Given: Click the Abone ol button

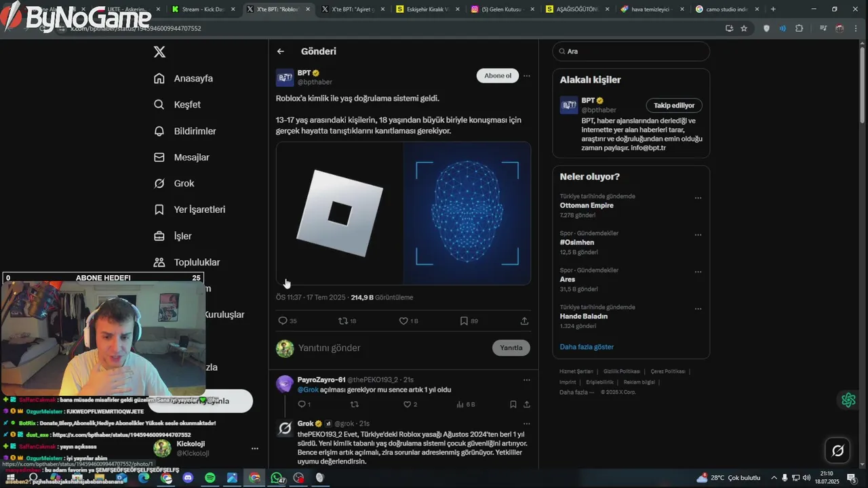Looking at the screenshot, I should (498, 75).
